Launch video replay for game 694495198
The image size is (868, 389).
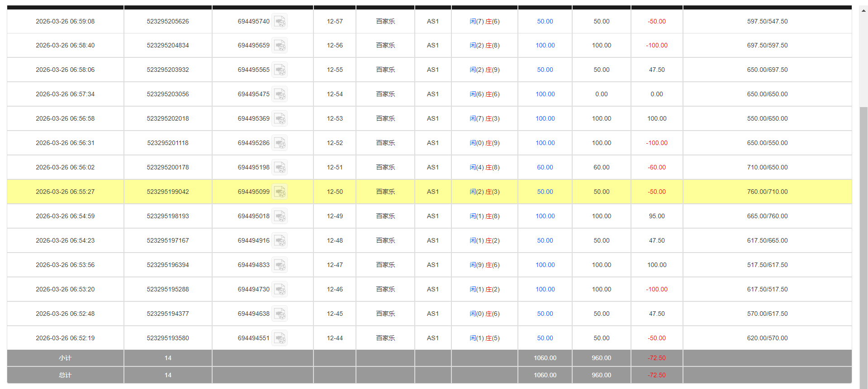(x=280, y=168)
